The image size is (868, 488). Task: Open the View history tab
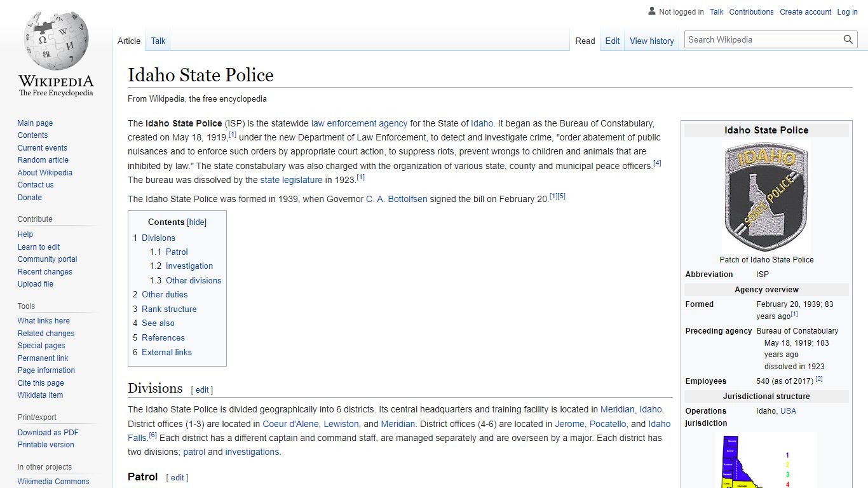pyautogui.click(x=652, y=41)
